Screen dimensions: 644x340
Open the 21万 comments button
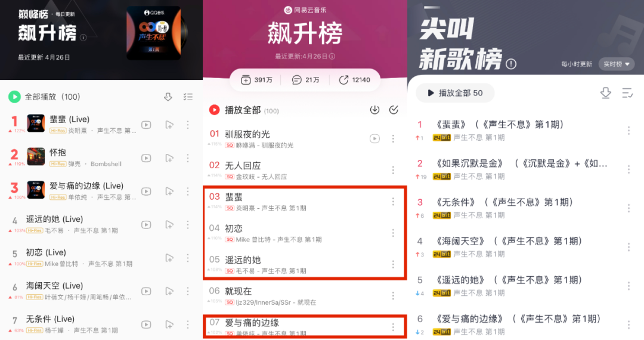(305, 80)
